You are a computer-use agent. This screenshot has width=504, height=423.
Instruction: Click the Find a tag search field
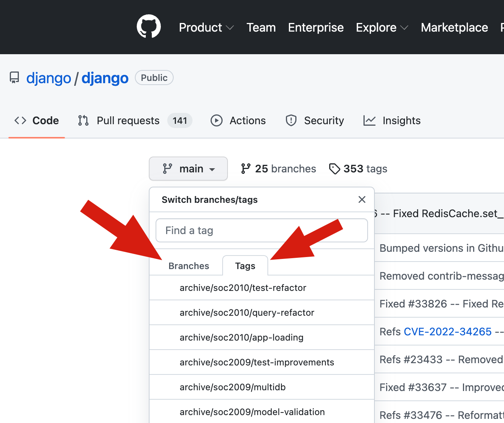click(261, 230)
